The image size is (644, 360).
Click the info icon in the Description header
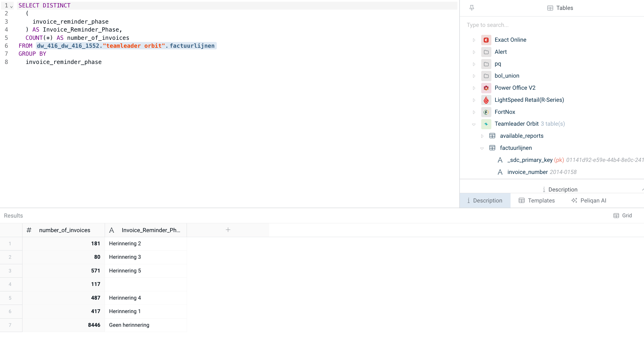tap(544, 190)
